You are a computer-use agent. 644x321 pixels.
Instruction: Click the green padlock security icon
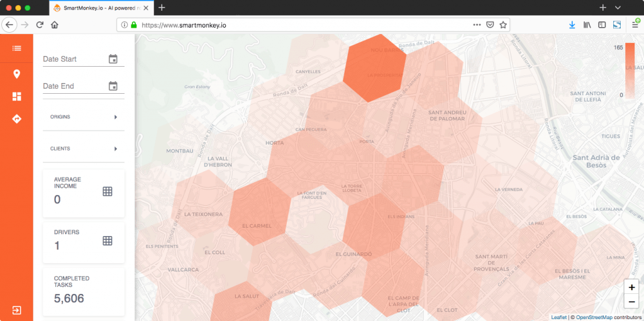click(x=133, y=25)
